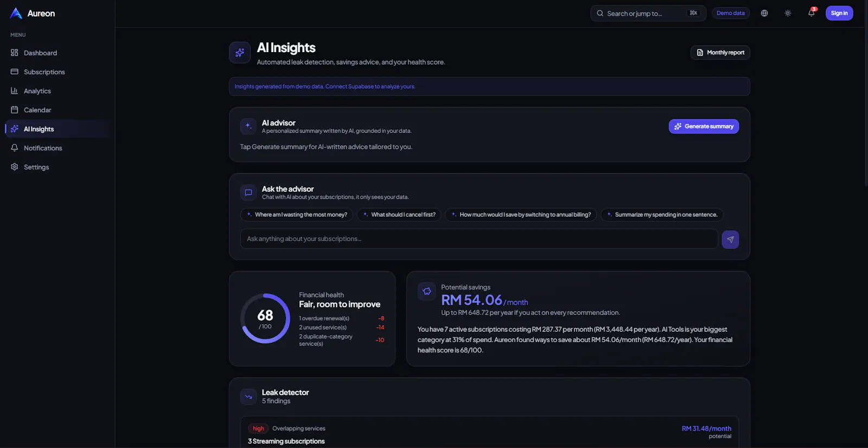Click the Connect Supabase demo data banner
The height and width of the screenshot is (448, 868).
click(x=489, y=86)
